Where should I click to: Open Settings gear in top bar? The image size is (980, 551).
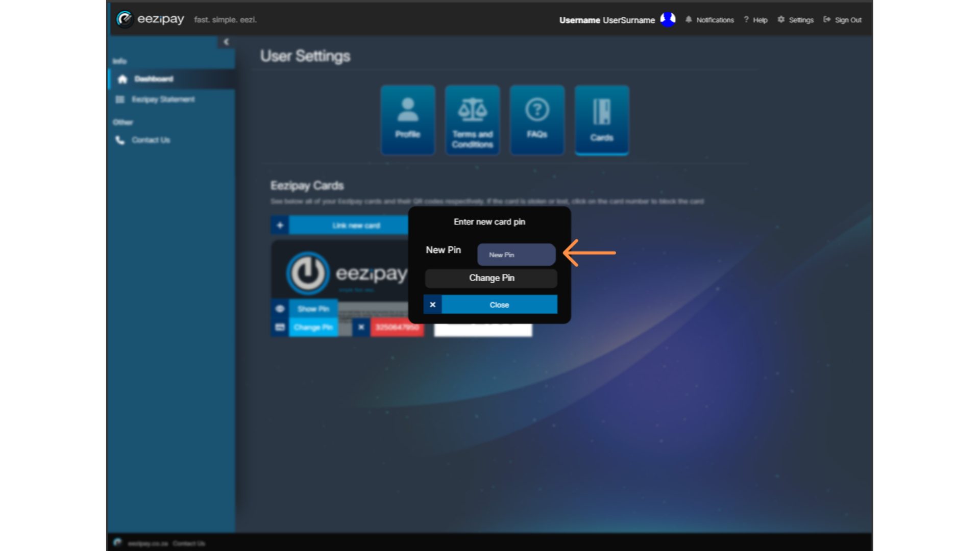[795, 20]
